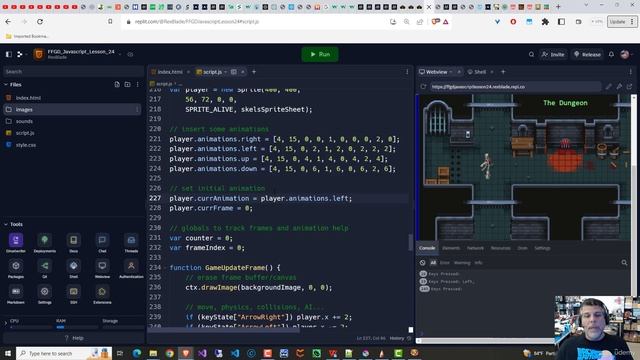Click the new file icon in Files panel
The height and width of the screenshot is (360, 640).
117,84
